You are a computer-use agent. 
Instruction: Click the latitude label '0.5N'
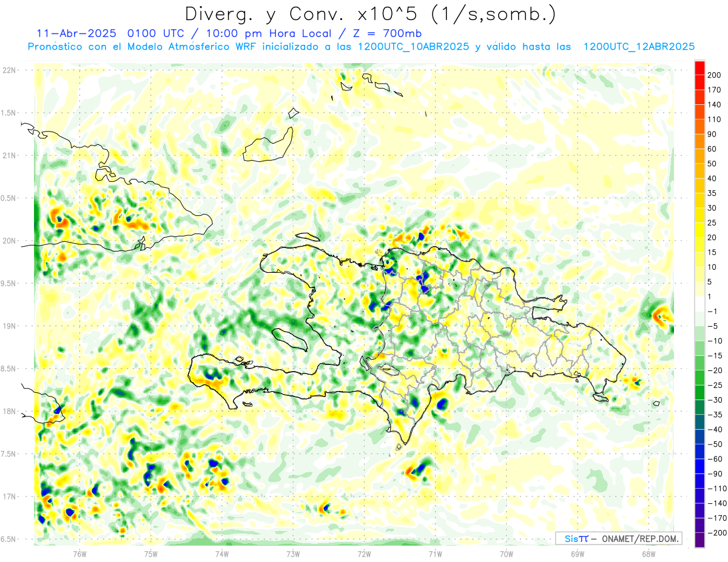point(8,198)
